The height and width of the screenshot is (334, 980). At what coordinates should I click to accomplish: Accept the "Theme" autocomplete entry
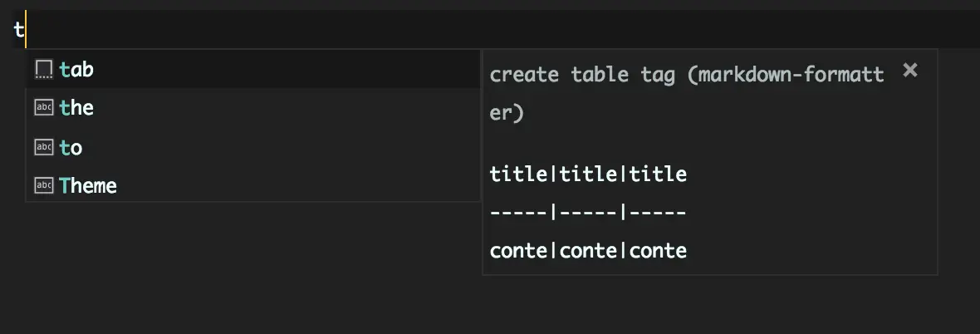pyautogui.click(x=88, y=185)
